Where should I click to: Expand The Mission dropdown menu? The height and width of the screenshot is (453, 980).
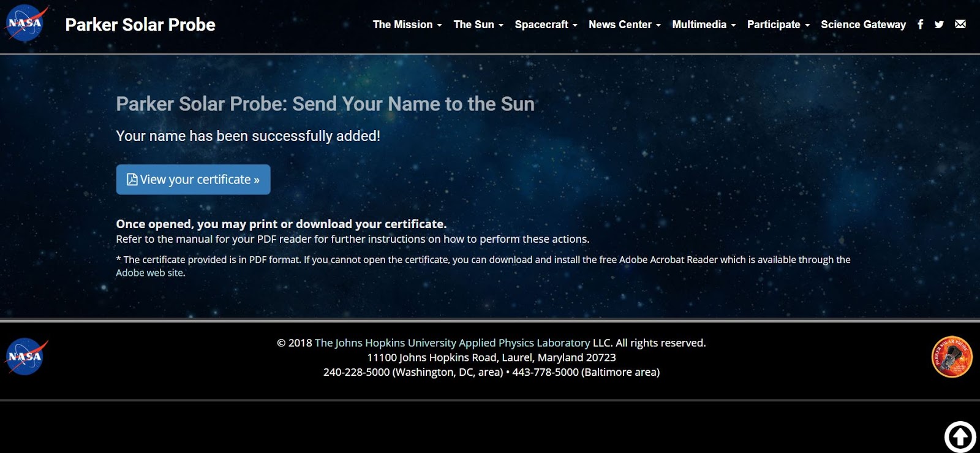click(x=407, y=25)
